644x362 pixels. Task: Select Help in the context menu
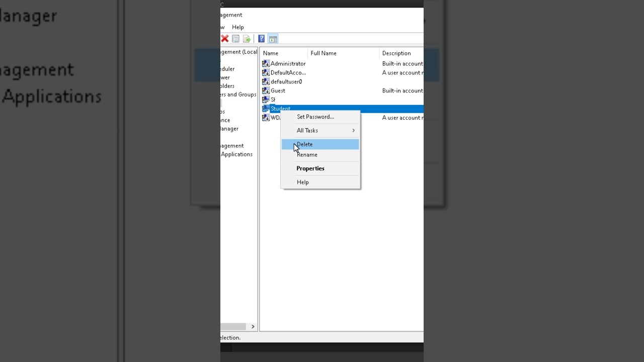pyautogui.click(x=320, y=182)
